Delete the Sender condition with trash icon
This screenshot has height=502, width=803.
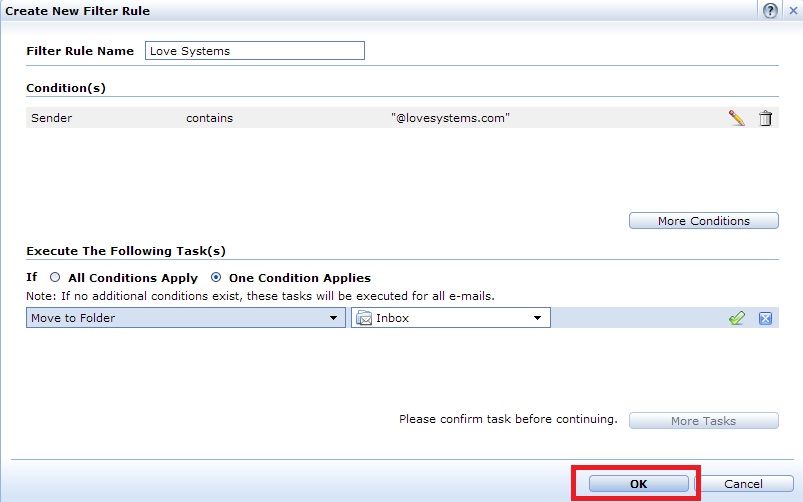[765, 118]
